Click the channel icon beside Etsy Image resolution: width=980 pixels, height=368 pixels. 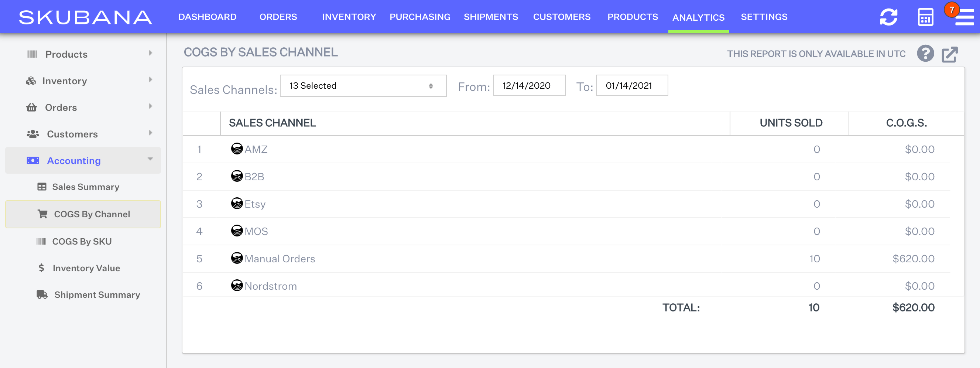coord(237,203)
